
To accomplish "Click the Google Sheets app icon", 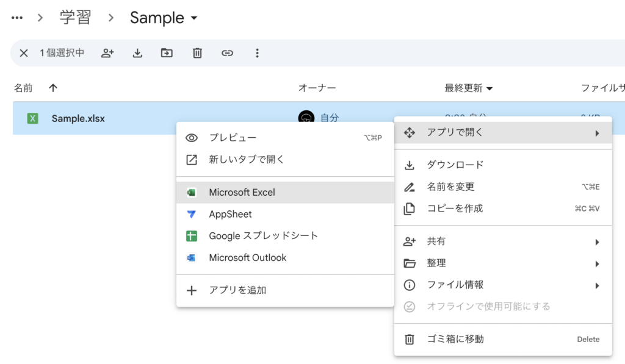I will tap(191, 236).
